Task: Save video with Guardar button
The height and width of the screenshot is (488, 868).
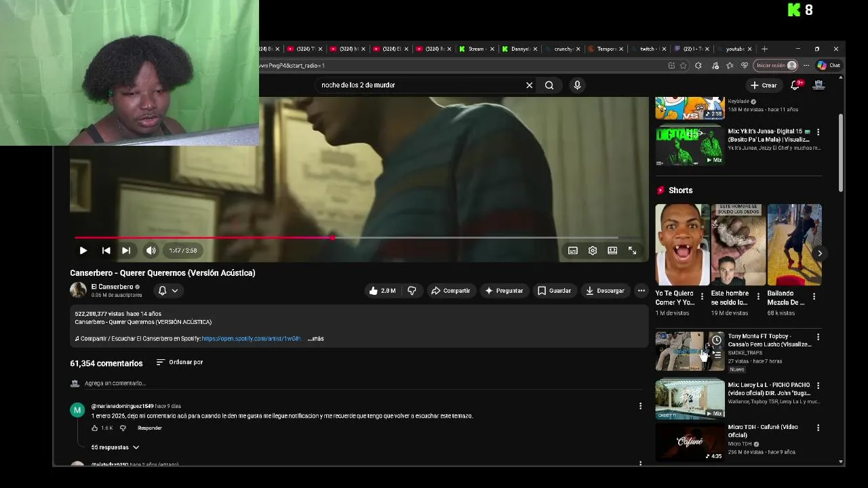Action: tap(554, 291)
